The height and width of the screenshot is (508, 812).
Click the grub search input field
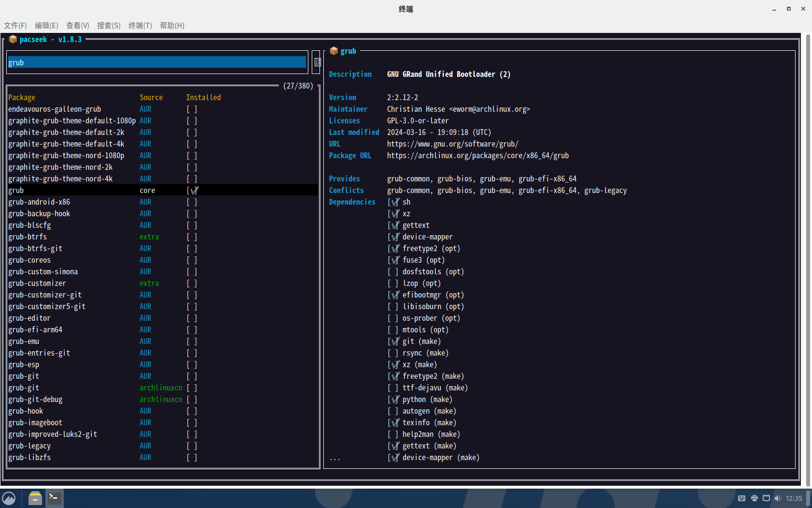[x=157, y=62]
